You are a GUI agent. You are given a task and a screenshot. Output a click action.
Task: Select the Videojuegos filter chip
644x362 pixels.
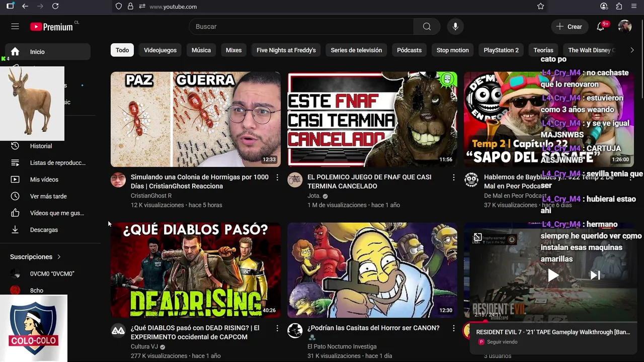[160, 50]
